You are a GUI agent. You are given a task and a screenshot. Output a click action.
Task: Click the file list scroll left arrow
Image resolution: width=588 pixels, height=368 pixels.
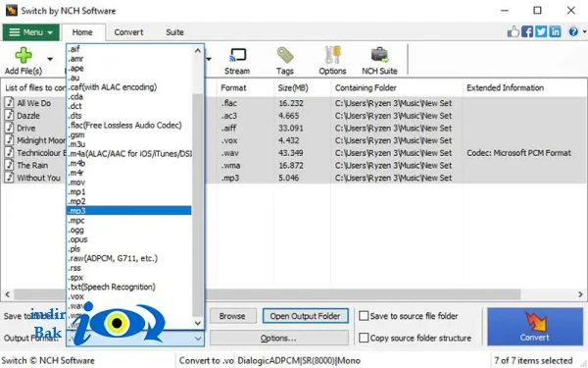click(x=7, y=294)
